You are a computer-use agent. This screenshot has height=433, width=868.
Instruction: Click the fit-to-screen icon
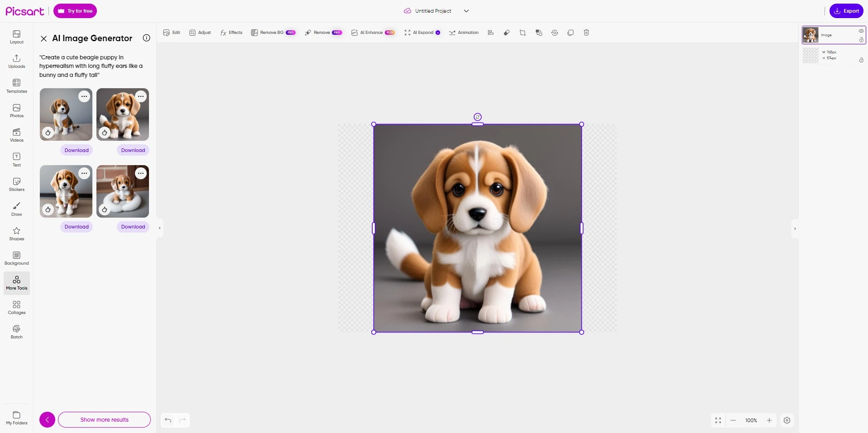(x=718, y=420)
